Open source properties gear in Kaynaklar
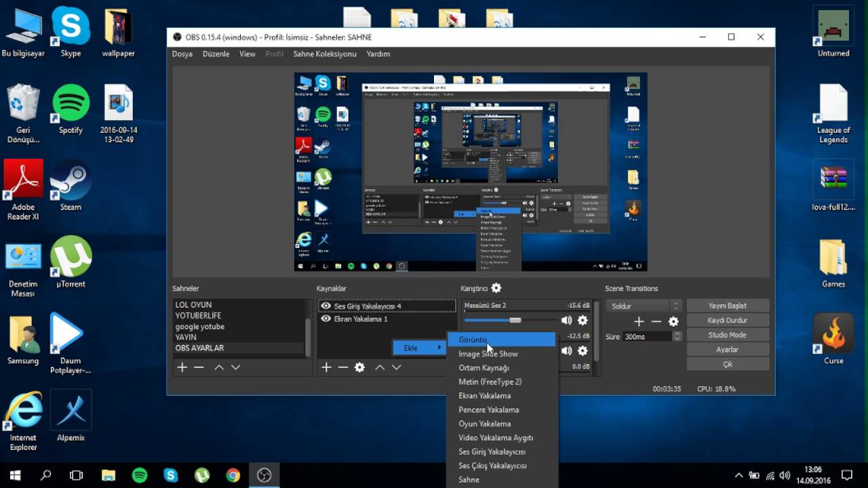Screen dimensions: 868x488 tap(359, 367)
